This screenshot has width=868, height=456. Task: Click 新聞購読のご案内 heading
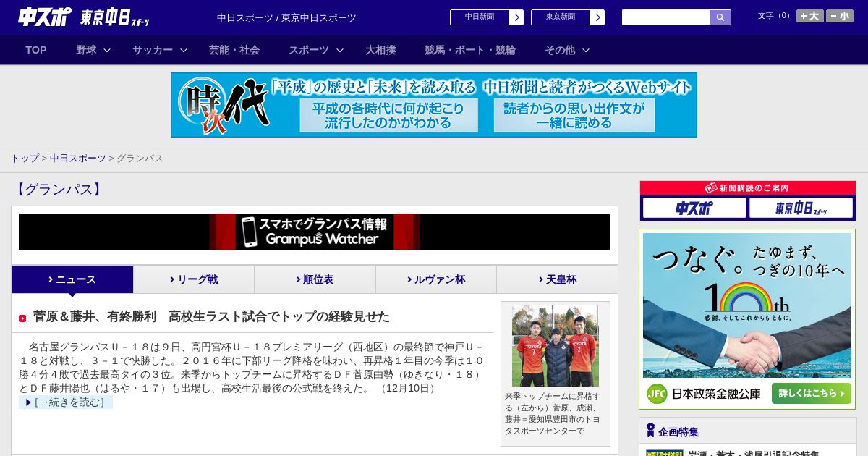point(747,188)
